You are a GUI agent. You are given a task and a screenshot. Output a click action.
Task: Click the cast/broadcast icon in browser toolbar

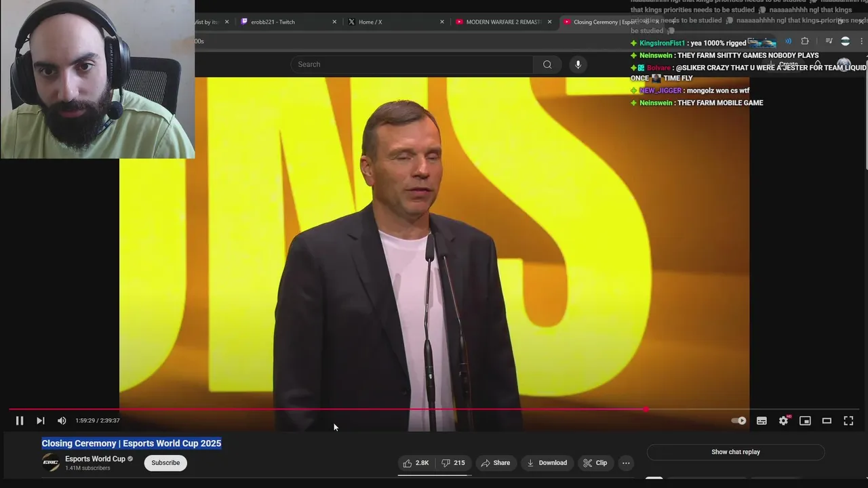(788, 41)
